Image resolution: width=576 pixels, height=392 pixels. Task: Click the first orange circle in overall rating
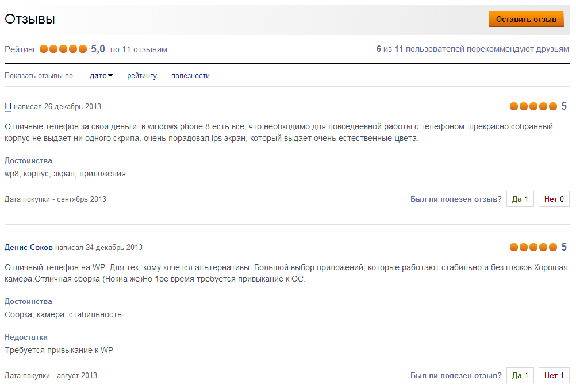coord(44,49)
